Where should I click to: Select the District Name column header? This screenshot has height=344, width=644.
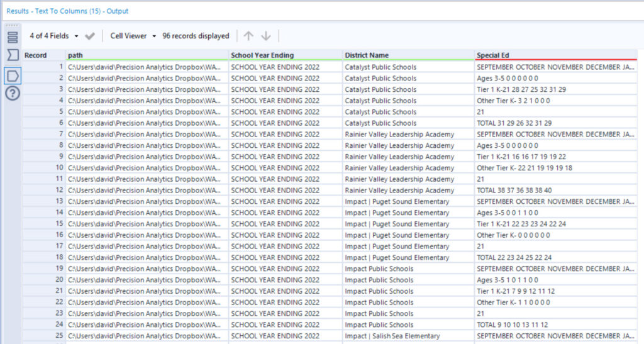point(408,55)
